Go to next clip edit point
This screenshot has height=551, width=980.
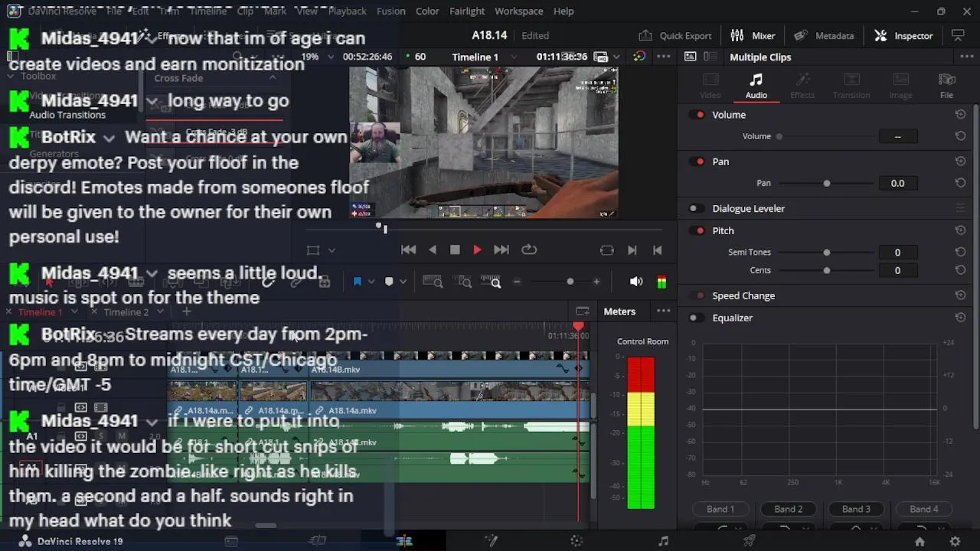(632, 249)
